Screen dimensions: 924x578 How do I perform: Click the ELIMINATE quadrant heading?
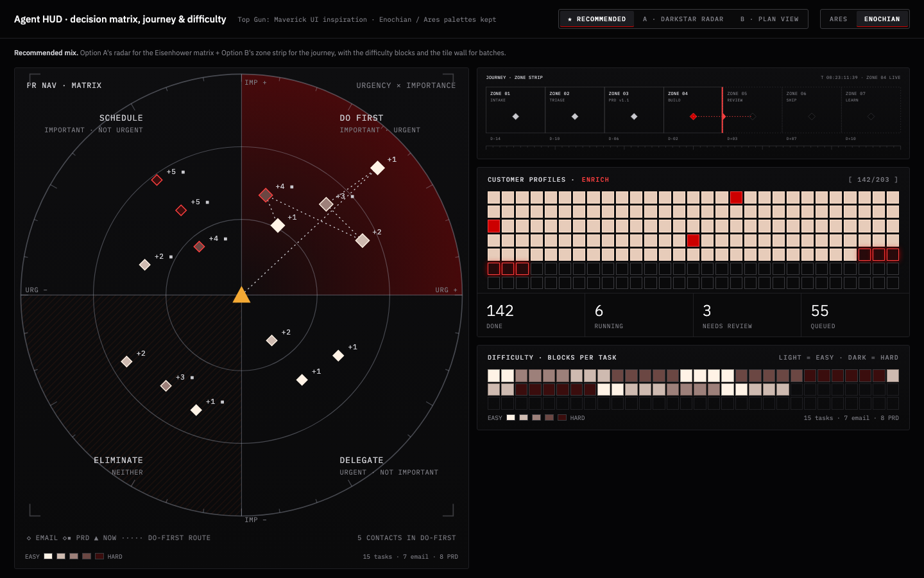(118, 460)
